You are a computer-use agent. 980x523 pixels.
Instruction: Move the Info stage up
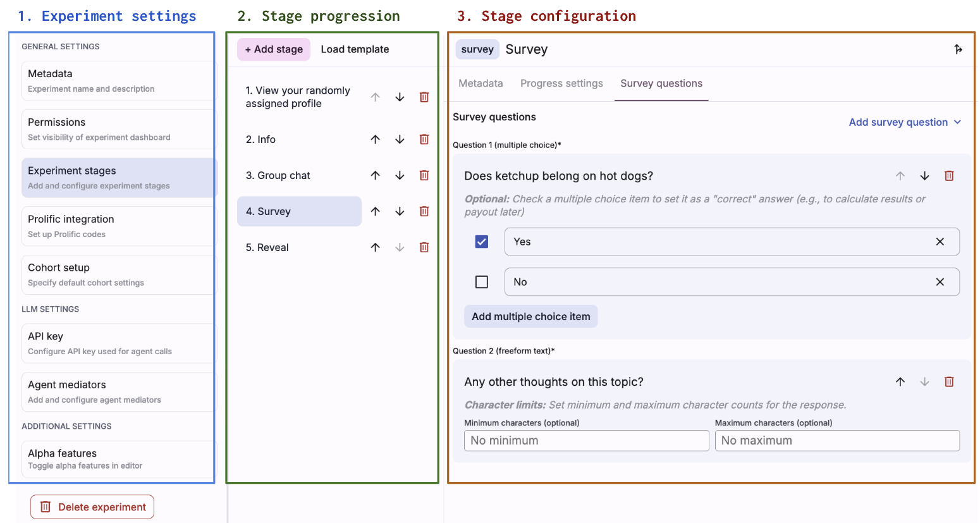coord(376,139)
